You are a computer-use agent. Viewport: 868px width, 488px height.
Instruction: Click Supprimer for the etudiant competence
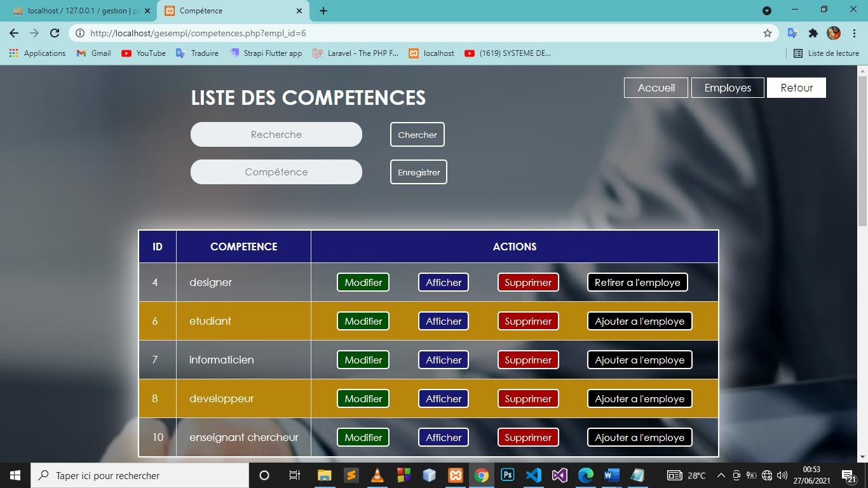(x=527, y=321)
